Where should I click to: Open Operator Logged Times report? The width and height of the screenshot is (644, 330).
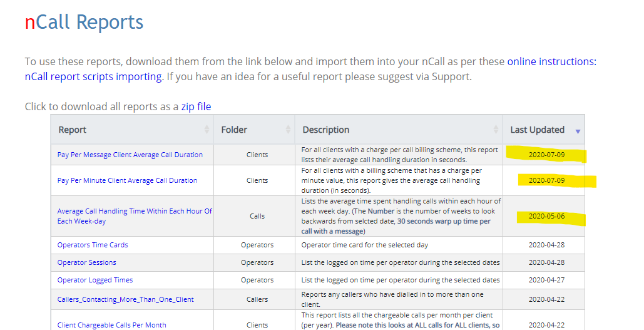point(95,281)
